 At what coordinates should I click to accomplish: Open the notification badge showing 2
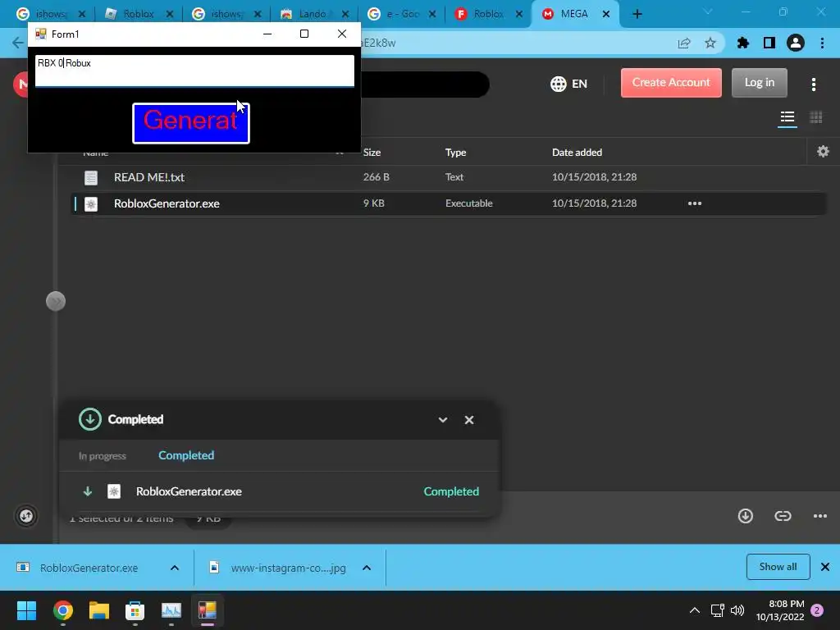tap(817, 610)
